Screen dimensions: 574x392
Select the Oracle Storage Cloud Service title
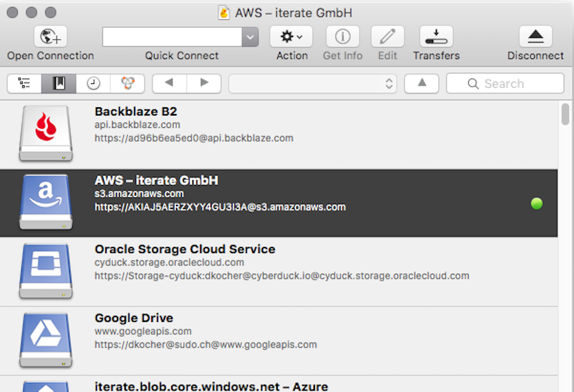[x=185, y=249]
